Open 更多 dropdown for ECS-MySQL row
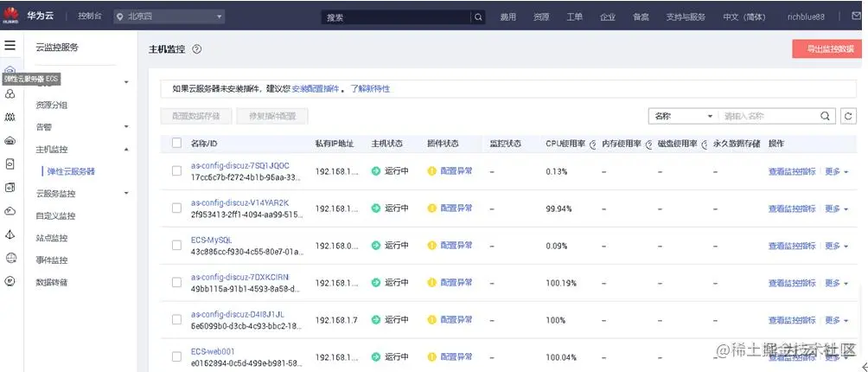Screen dimensions: 868x372 pos(837,246)
